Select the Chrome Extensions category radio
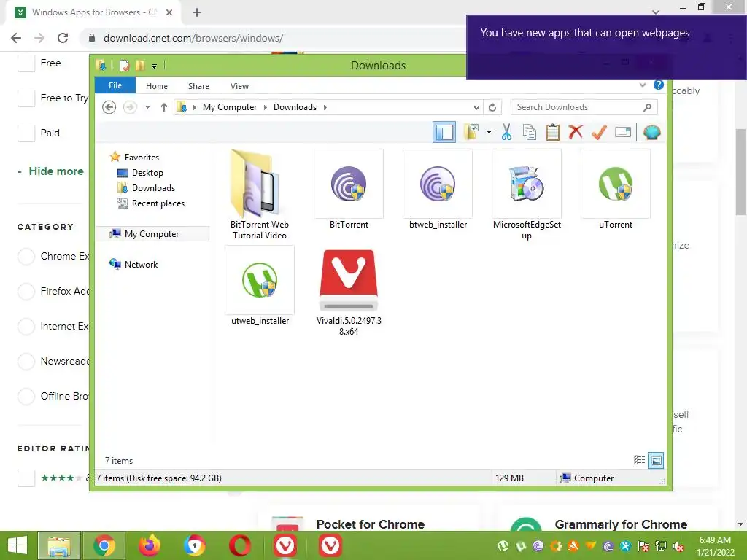 (26, 256)
